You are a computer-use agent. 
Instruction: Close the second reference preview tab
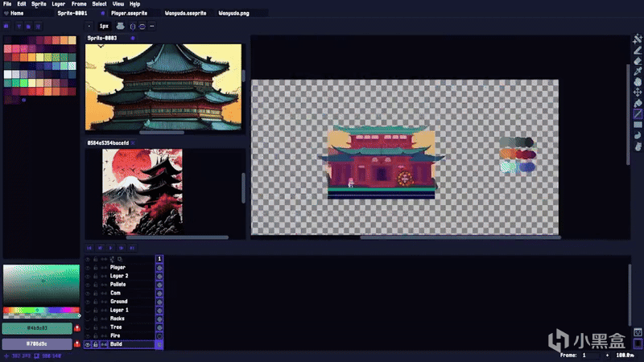pos(133,143)
